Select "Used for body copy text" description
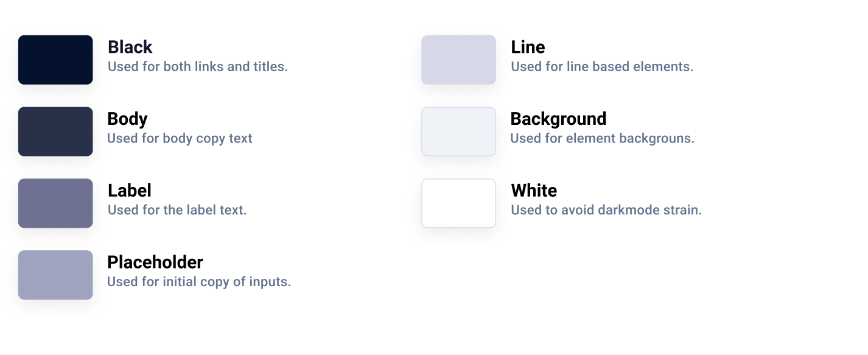868x355 pixels. (x=180, y=139)
